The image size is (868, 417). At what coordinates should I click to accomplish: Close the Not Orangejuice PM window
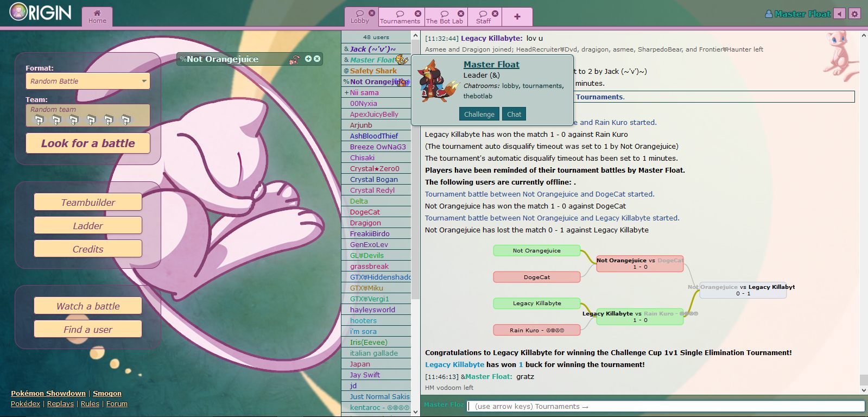317,59
